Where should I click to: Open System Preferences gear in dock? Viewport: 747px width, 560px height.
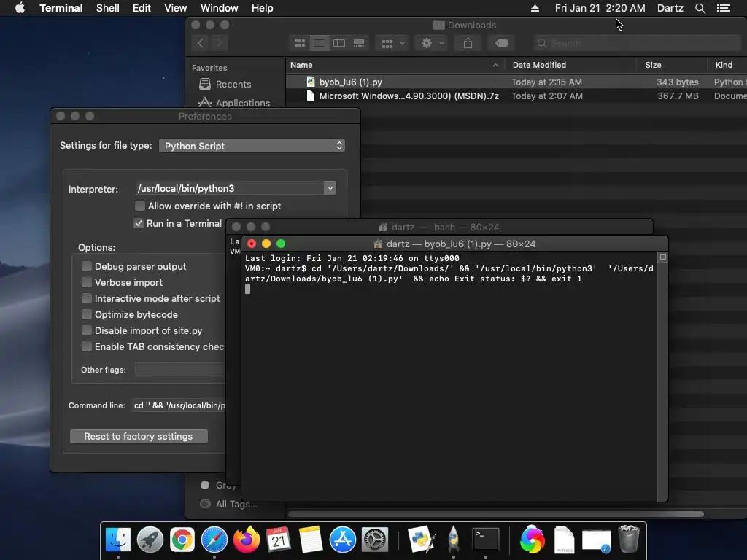point(375,540)
